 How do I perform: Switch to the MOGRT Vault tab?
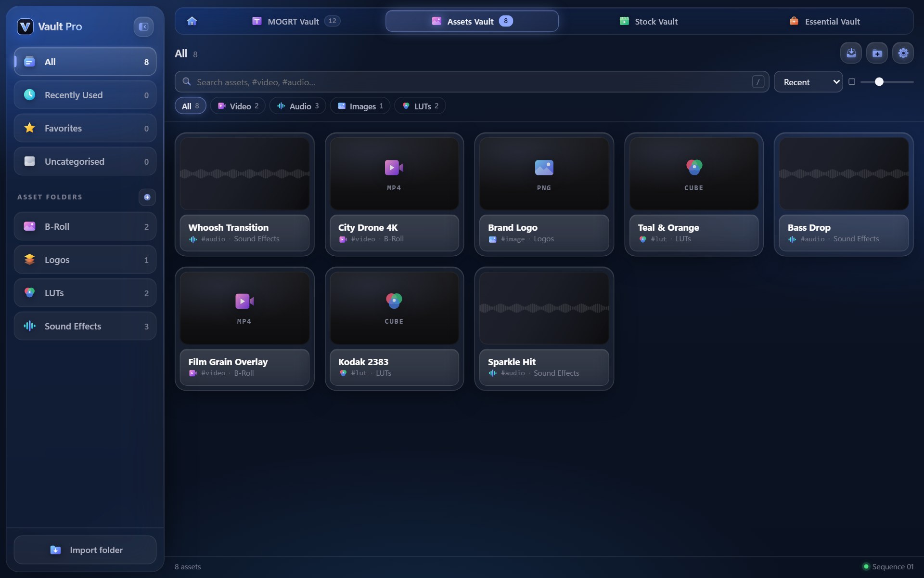(x=295, y=21)
